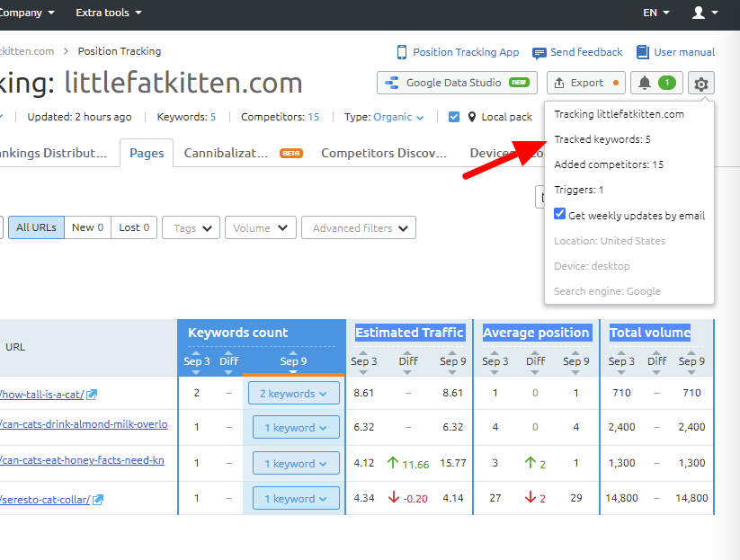The width and height of the screenshot is (740, 560).
Task: Sort Keywords count Sep 3 column
Action: [x=196, y=361]
